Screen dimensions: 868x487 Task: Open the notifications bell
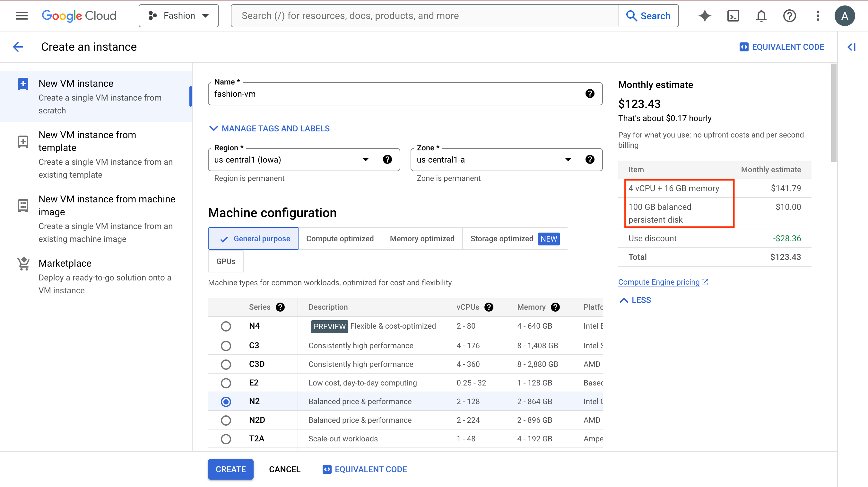click(x=761, y=15)
